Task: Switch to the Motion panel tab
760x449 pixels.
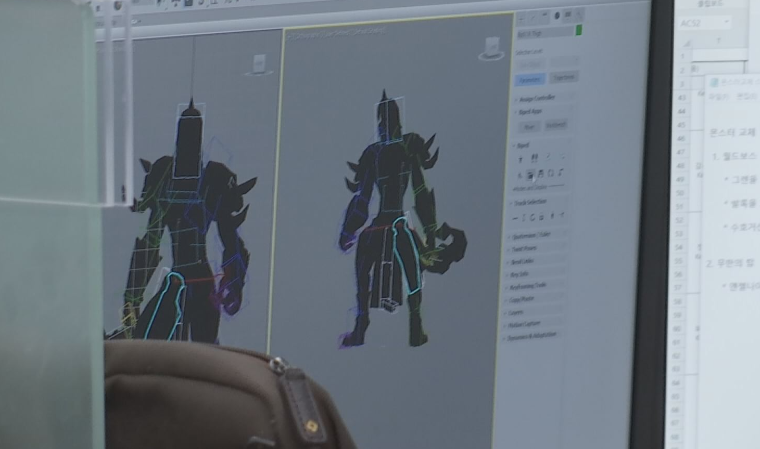Action: [x=557, y=16]
